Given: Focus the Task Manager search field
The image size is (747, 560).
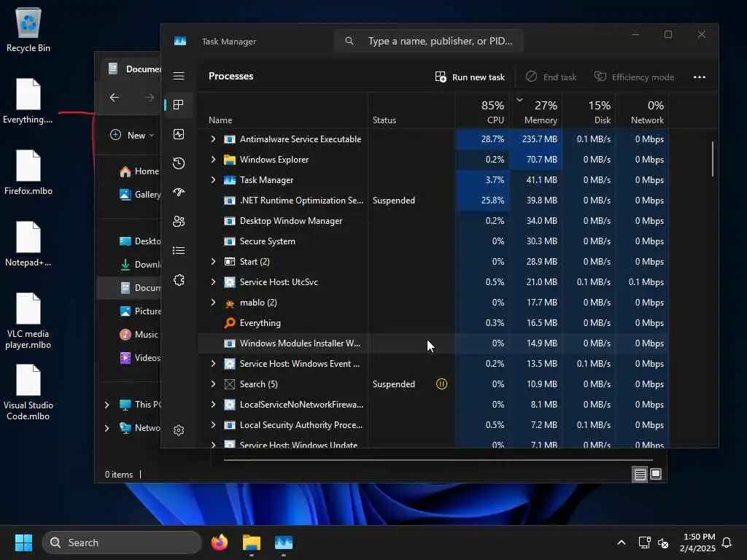Looking at the screenshot, I should tap(429, 41).
